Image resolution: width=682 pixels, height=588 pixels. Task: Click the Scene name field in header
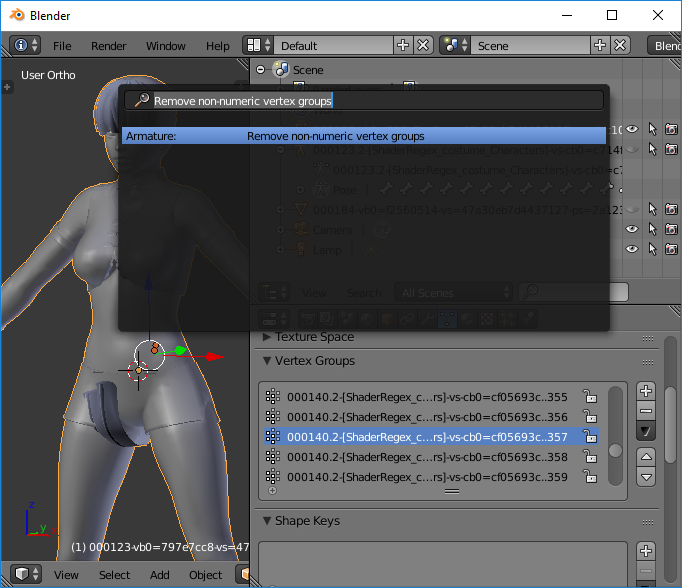(531, 45)
